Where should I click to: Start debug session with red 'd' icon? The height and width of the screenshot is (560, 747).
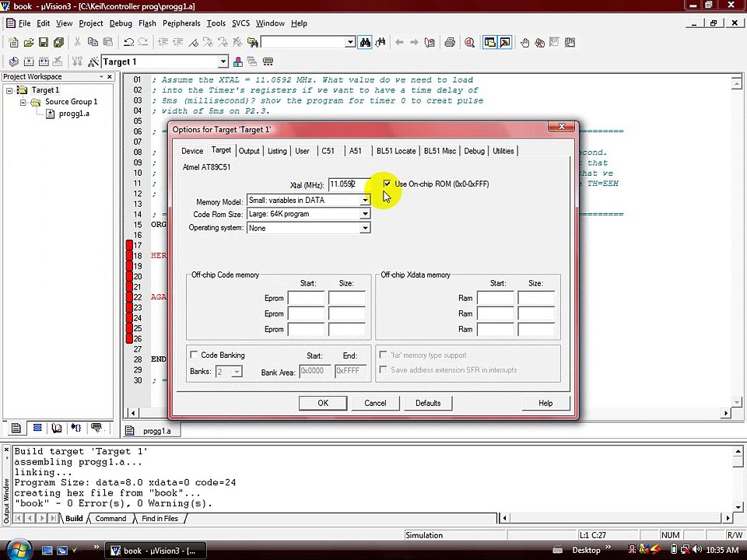[470, 42]
